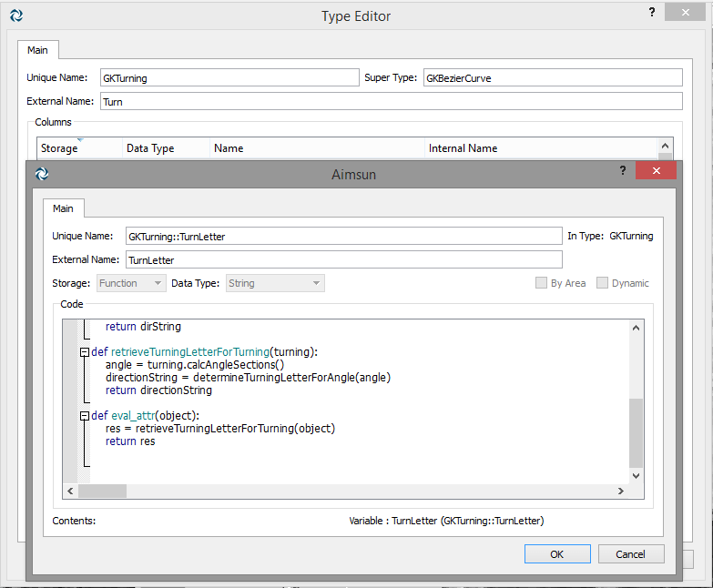This screenshot has width=713, height=588.
Task: Click the code line 'return res'
Action: [130, 441]
